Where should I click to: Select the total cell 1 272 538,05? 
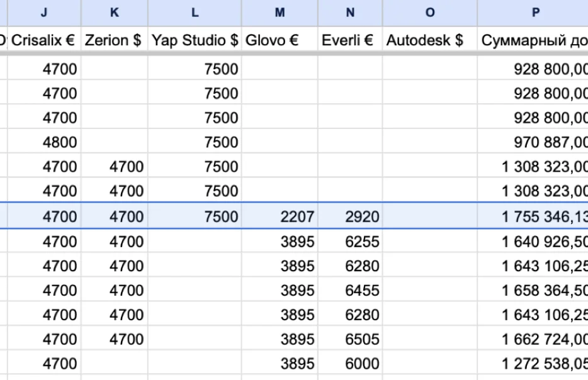coord(533,363)
